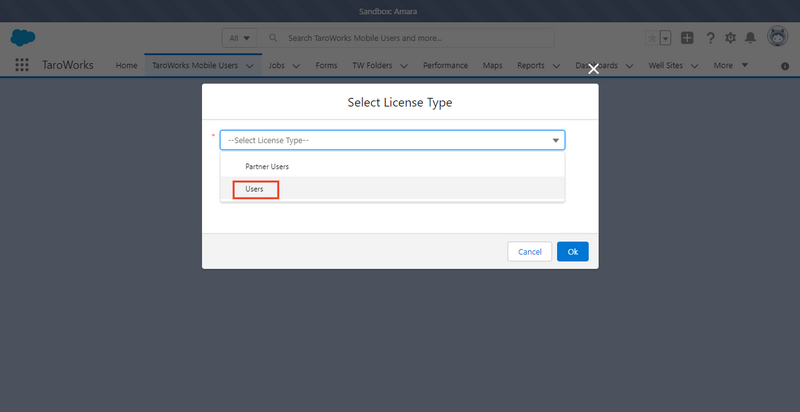This screenshot has height=412, width=800.
Task: View notifications via the bell icon
Action: tap(750, 38)
